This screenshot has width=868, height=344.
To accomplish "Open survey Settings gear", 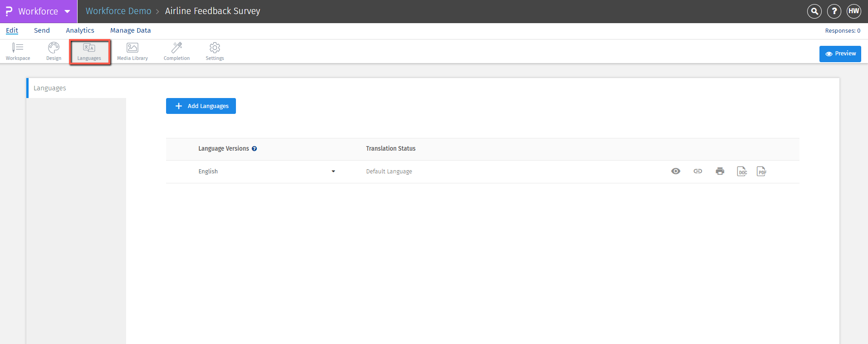I will pos(215,52).
